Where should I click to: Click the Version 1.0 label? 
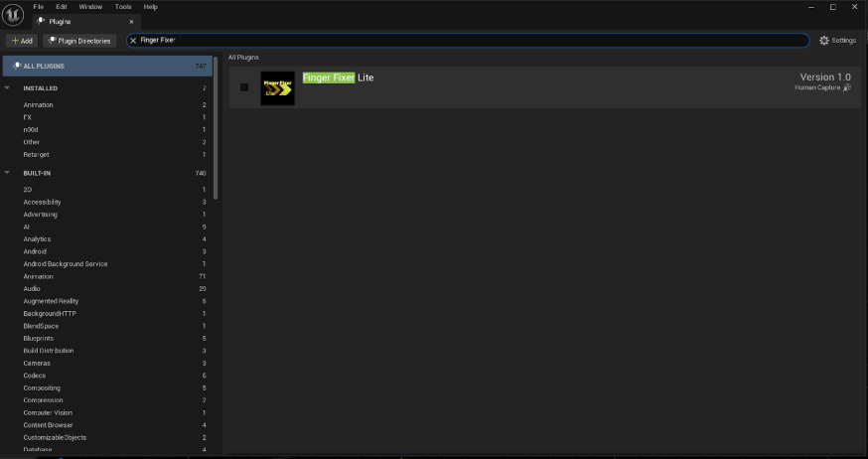point(825,76)
